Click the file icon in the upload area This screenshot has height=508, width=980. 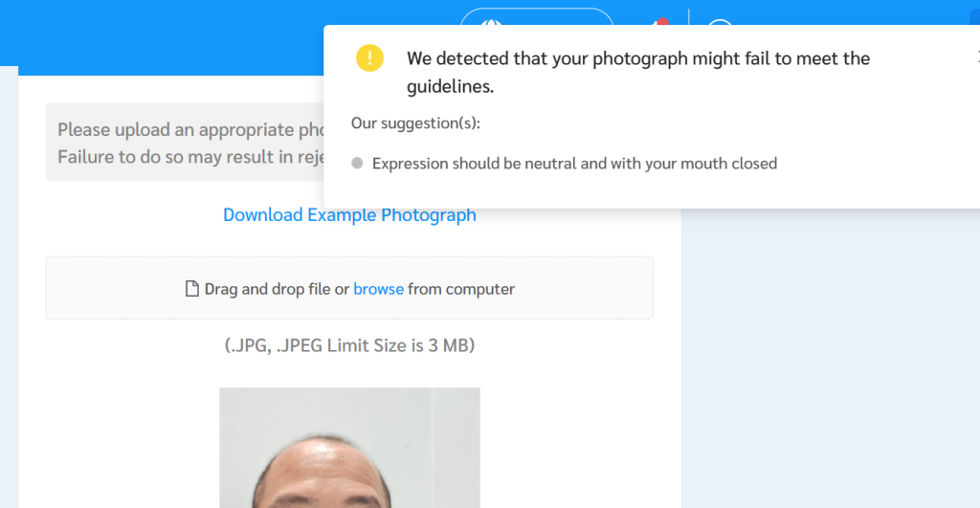click(x=191, y=289)
